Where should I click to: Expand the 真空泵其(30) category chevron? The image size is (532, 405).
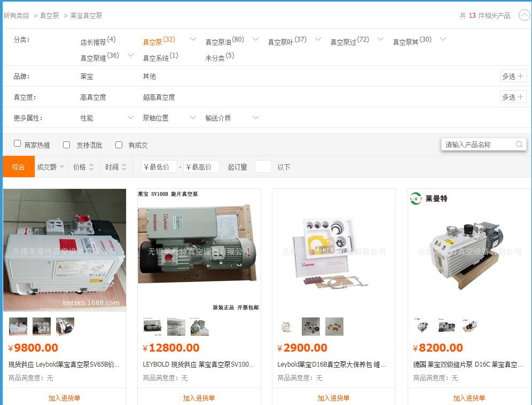(443, 39)
